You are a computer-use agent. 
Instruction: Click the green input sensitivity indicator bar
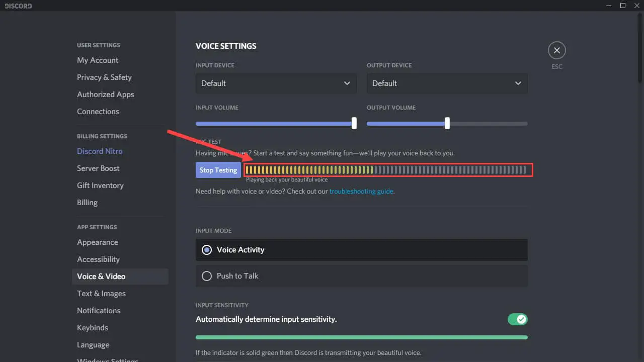pyautogui.click(x=362, y=337)
